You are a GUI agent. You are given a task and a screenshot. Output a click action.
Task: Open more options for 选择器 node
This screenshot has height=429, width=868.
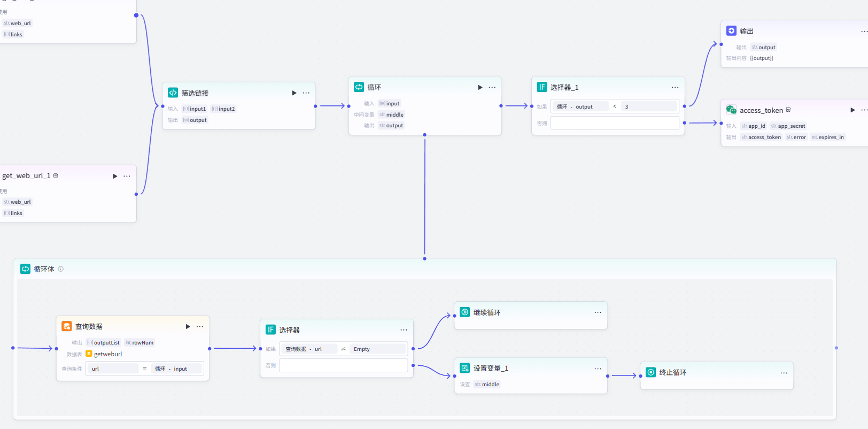point(404,330)
